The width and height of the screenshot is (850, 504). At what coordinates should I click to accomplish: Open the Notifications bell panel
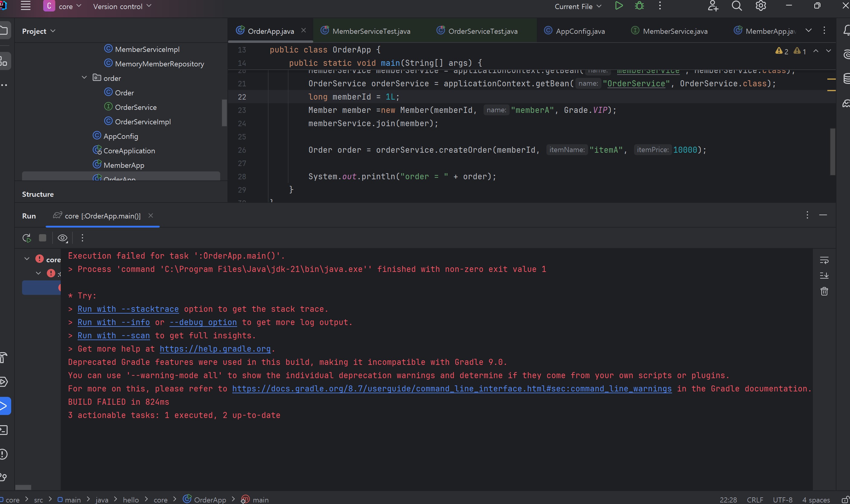[847, 30]
